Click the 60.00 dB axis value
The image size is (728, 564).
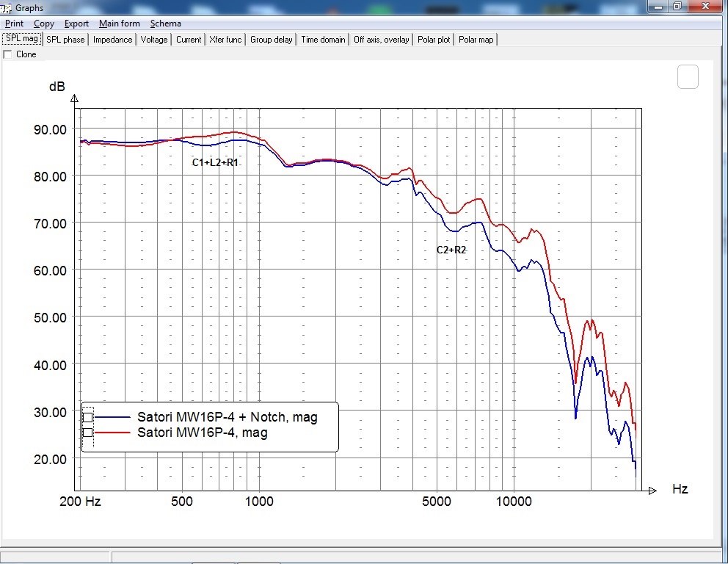[x=50, y=270]
